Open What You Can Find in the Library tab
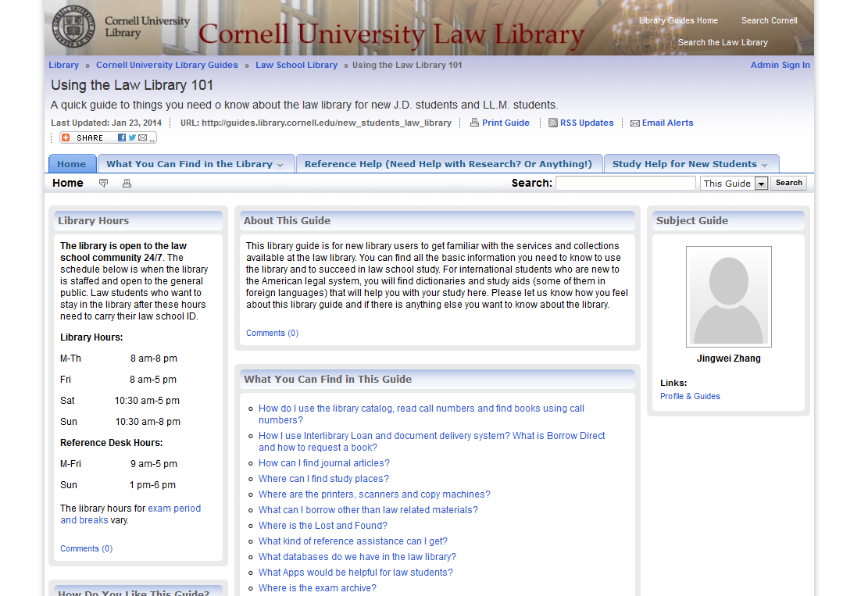Screen dimensions: 868x596 point(189,164)
